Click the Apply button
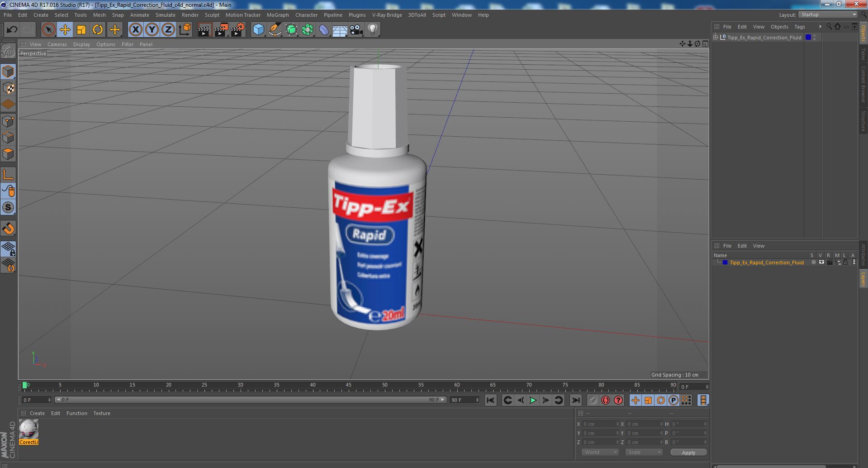 tap(688, 453)
